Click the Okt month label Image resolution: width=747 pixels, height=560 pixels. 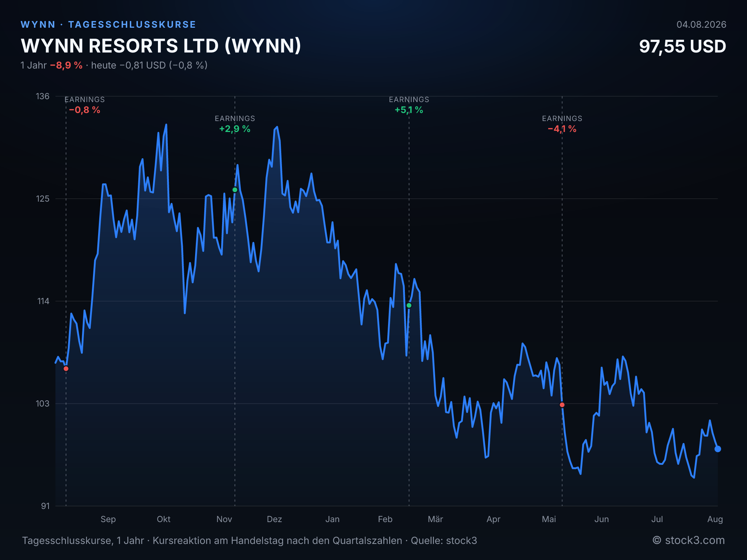(163, 519)
